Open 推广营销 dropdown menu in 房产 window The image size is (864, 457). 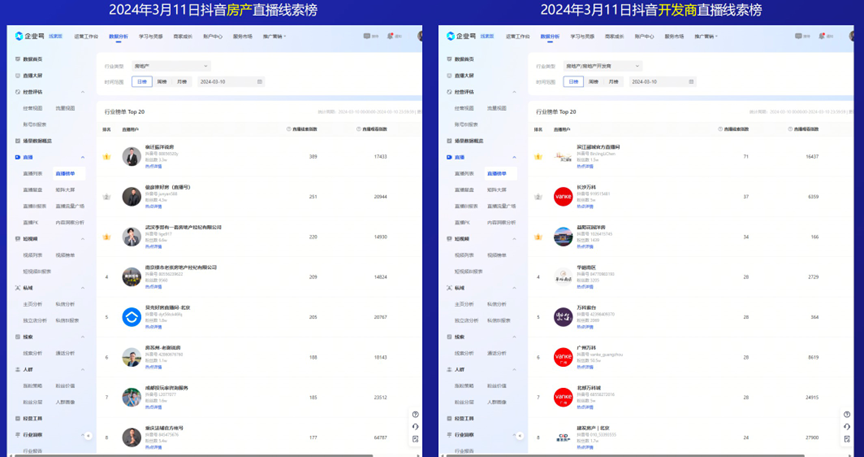click(x=274, y=36)
